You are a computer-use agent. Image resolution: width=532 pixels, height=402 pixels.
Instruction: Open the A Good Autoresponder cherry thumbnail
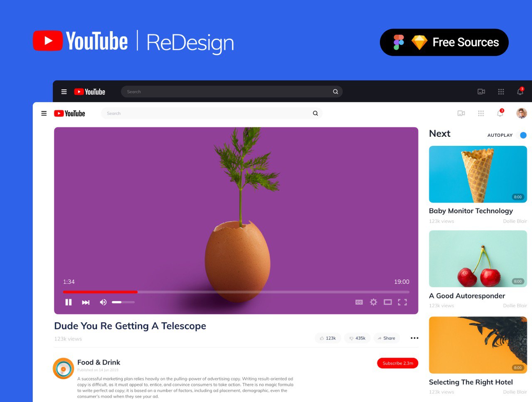pos(478,259)
